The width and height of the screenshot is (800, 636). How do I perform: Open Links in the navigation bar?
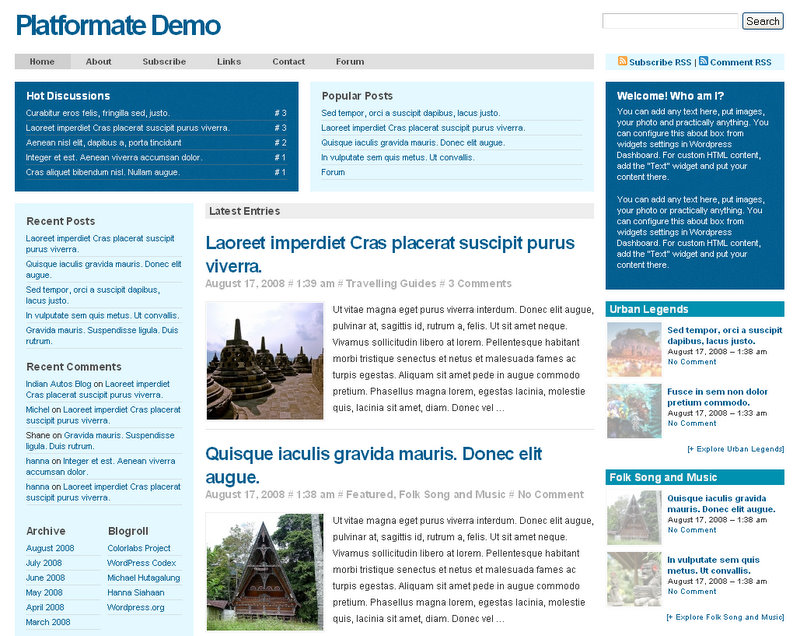tap(229, 62)
